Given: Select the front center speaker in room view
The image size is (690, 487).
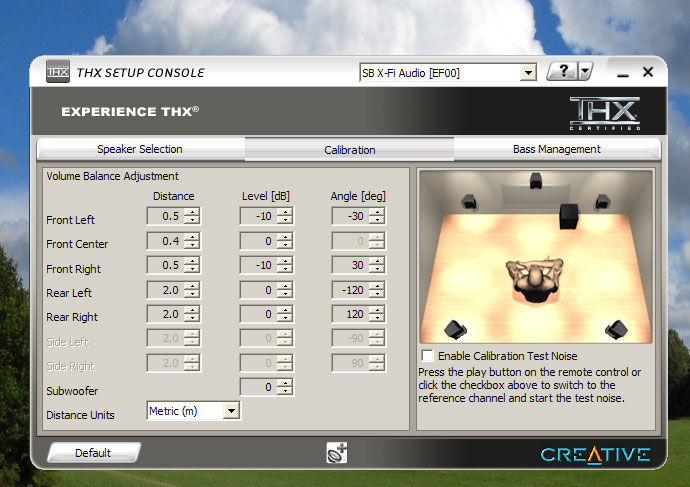Looking at the screenshot, I should click(536, 181).
